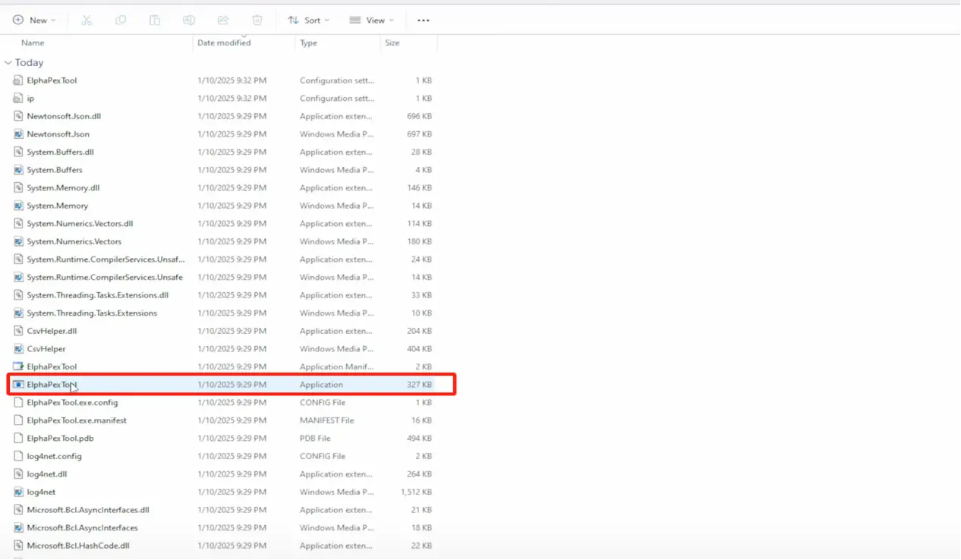
Task: Select the ElphaPexTool.pdb file
Action: [60, 439]
